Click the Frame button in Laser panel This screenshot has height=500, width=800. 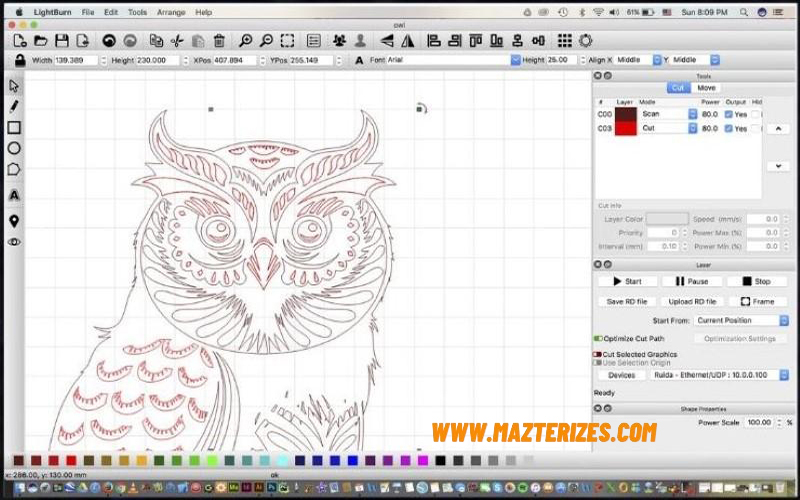pyautogui.click(x=757, y=302)
